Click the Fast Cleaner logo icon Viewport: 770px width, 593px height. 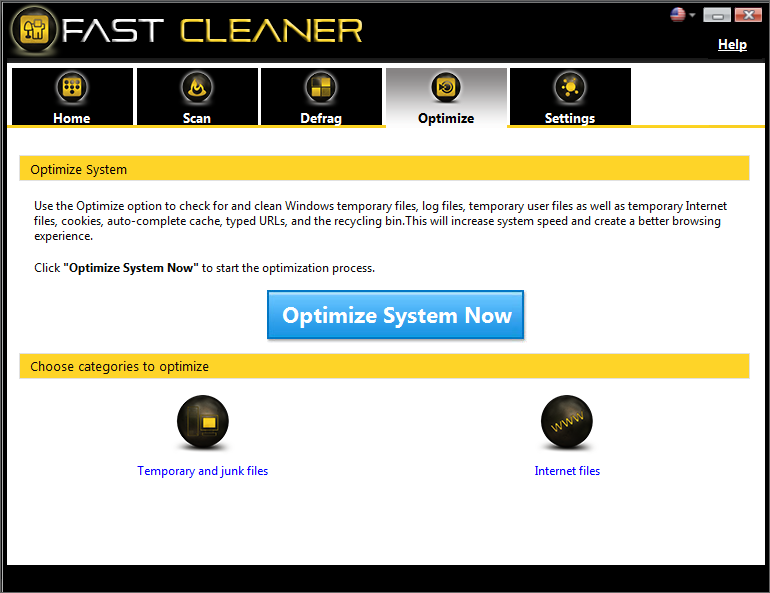(33, 31)
